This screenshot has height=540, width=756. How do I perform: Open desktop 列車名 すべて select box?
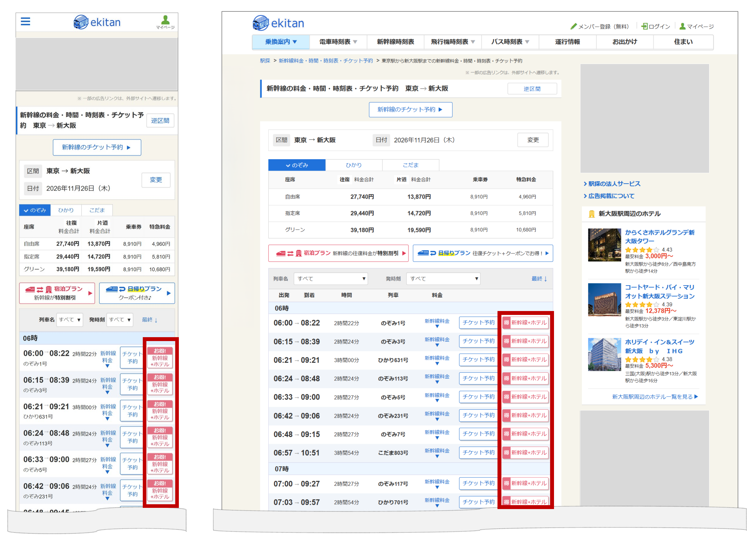[x=331, y=279]
